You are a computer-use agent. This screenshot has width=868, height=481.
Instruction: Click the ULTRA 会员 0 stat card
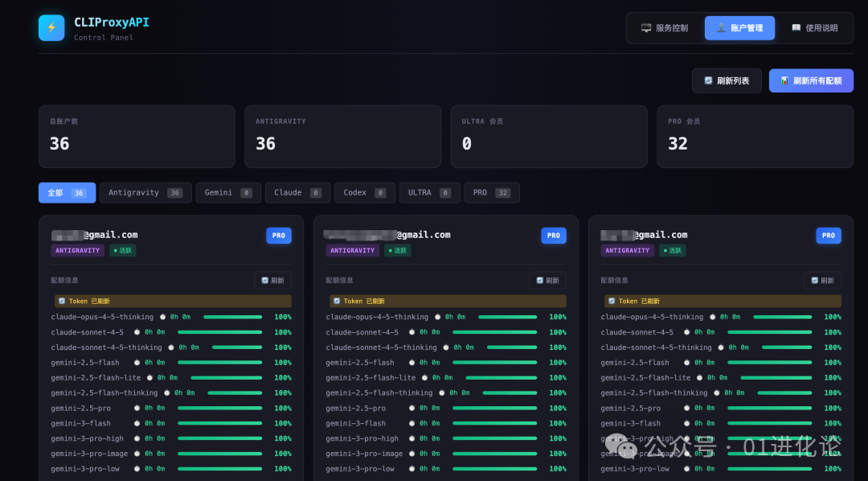pos(549,136)
